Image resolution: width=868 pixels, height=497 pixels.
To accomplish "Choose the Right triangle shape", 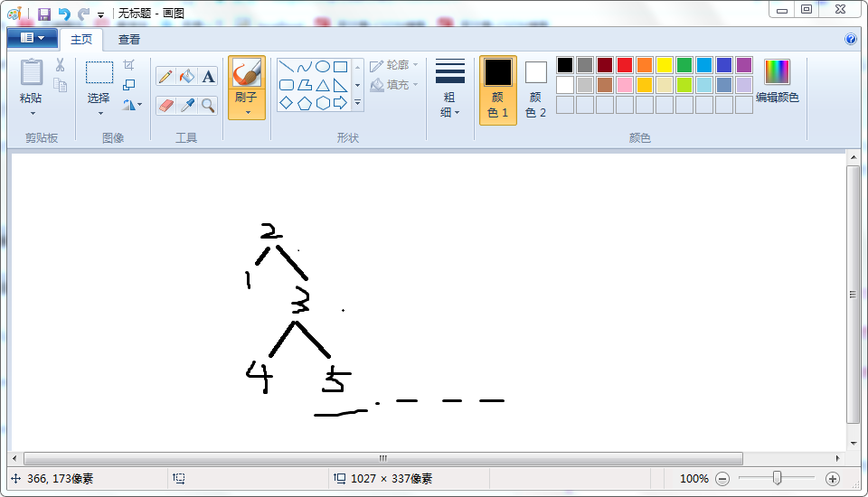I will coord(341,85).
